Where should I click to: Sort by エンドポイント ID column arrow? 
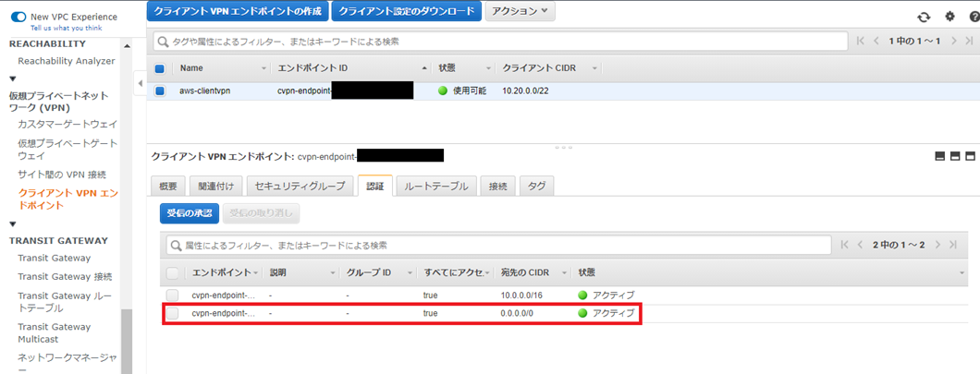pos(425,68)
